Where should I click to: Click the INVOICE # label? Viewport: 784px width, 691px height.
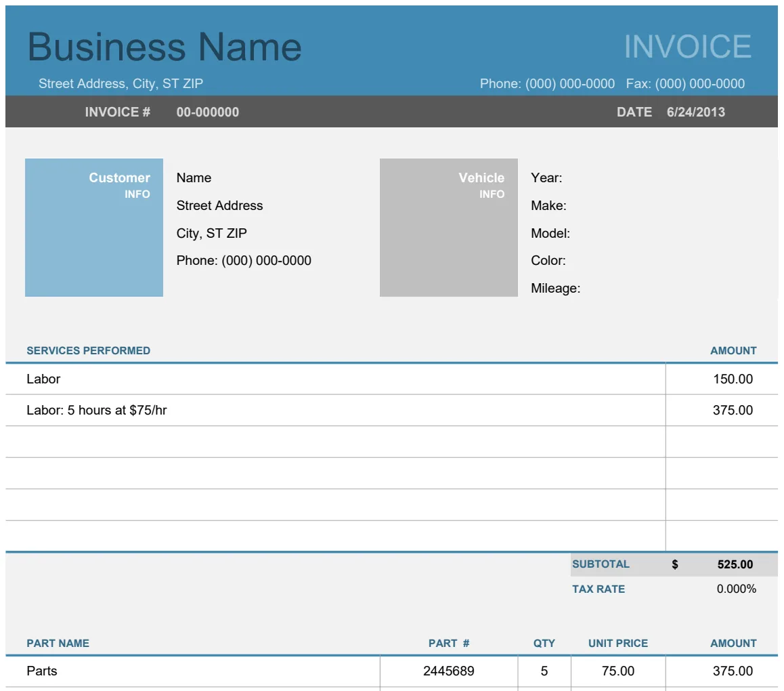[118, 112]
